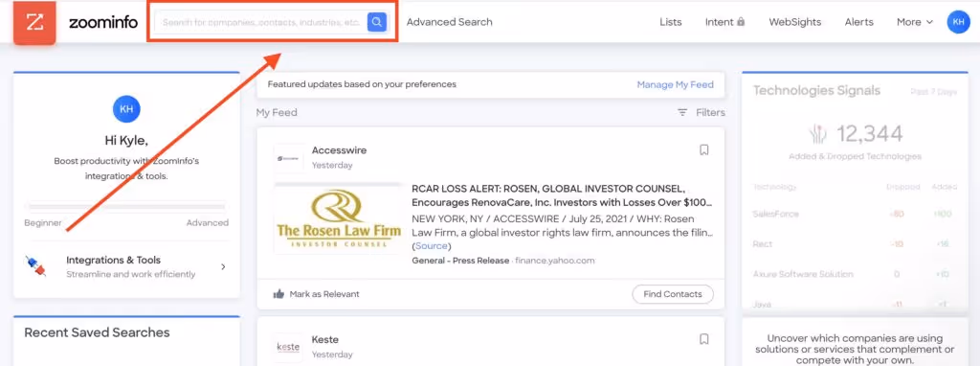Click the lock icon next to Intent
This screenshot has width=980, height=366.
click(x=741, y=22)
